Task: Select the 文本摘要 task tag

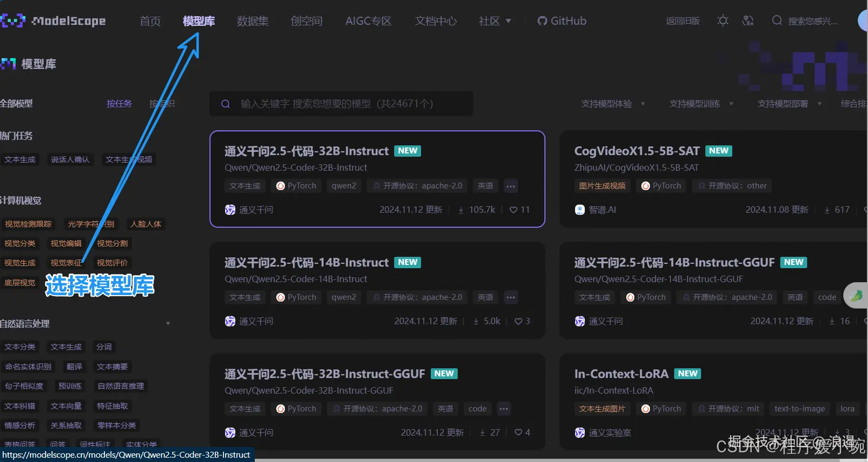Action: click(112, 367)
